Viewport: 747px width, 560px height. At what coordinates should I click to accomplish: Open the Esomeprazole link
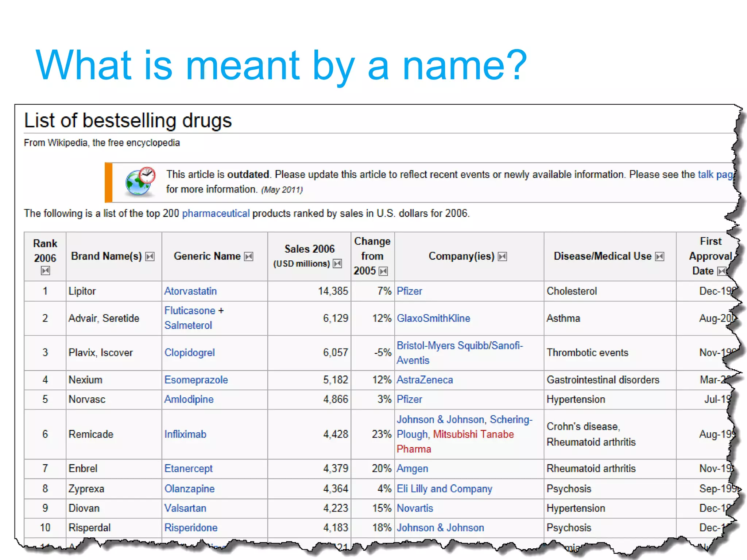click(196, 380)
